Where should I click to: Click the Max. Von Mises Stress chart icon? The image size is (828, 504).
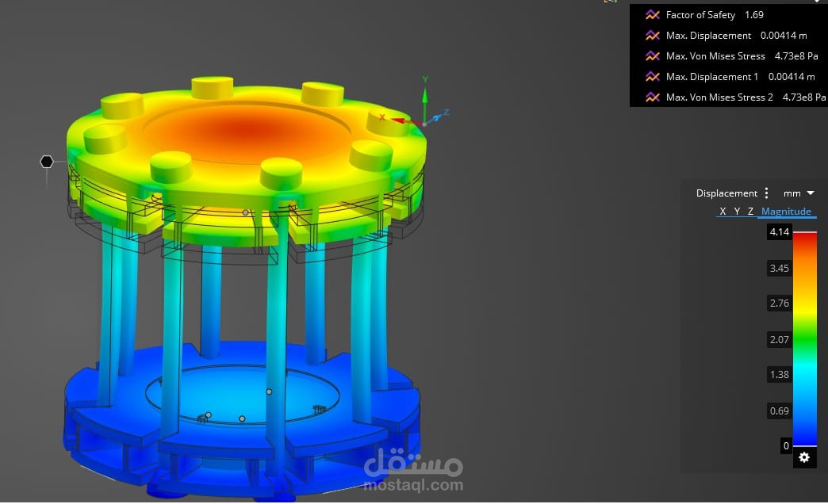(653, 55)
